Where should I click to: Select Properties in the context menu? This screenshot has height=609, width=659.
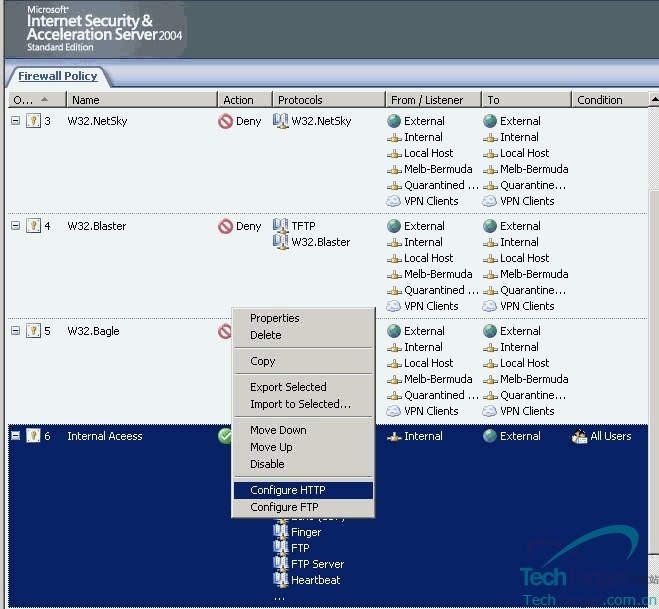274,318
